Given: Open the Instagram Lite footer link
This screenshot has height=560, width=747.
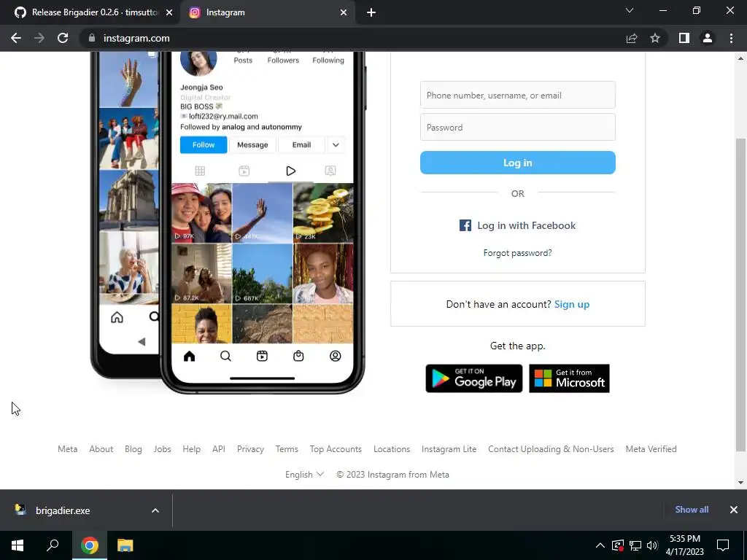Looking at the screenshot, I should (449, 449).
